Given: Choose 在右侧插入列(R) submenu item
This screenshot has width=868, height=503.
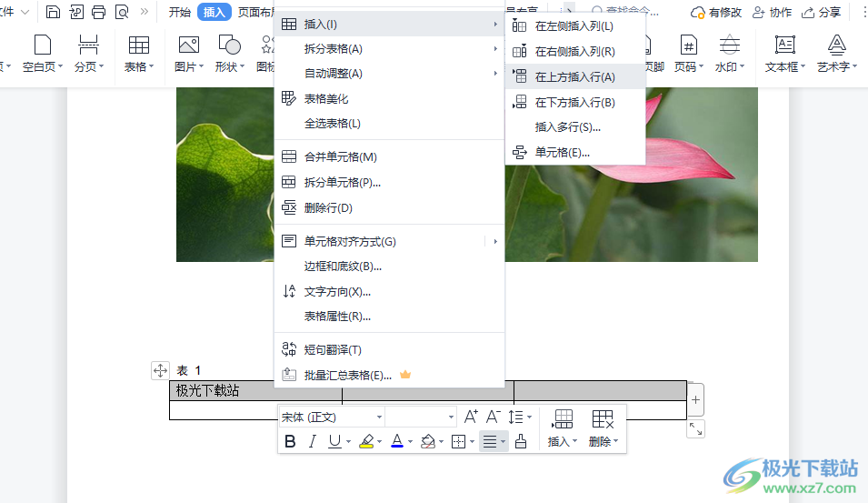Looking at the screenshot, I should pyautogui.click(x=575, y=52).
